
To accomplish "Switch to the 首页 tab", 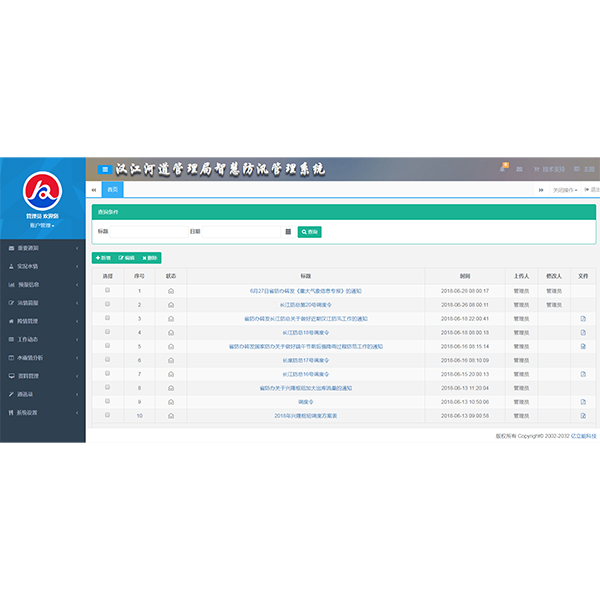I will (112, 189).
